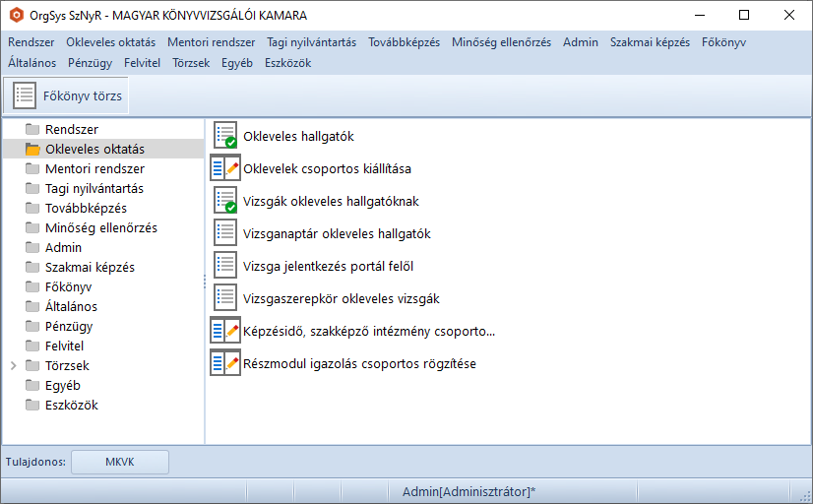This screenshot has width=813, height=504.
Task: Click Részmodul igazolás csoportos rögzítése icon
Action: [225, 363]
